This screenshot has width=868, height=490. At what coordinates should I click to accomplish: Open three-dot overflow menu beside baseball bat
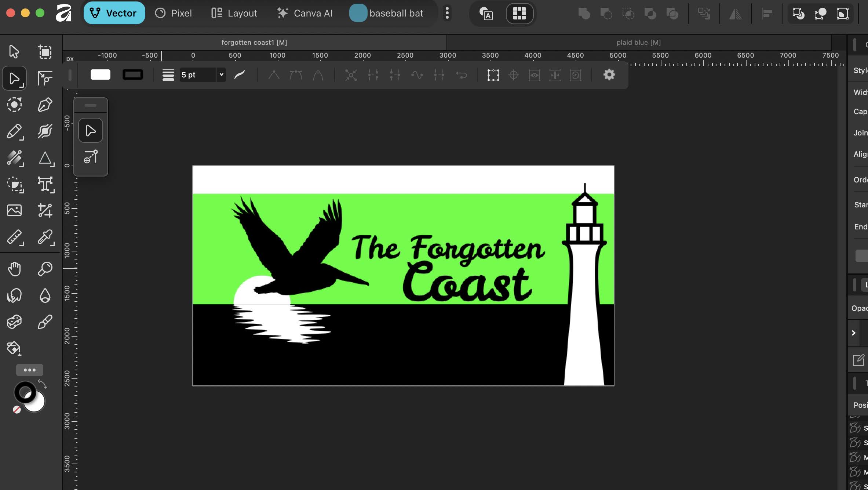tap(447, 14)
